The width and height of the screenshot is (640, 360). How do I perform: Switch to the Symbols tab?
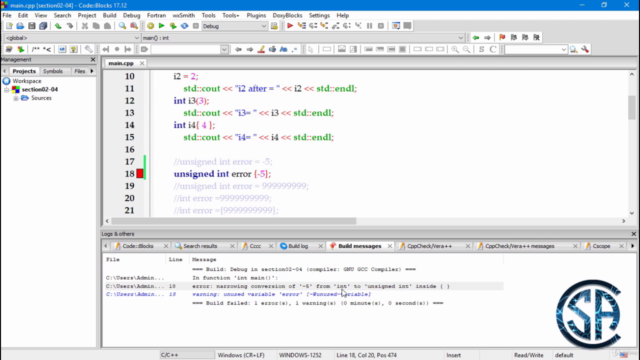(x=53, y=71)
